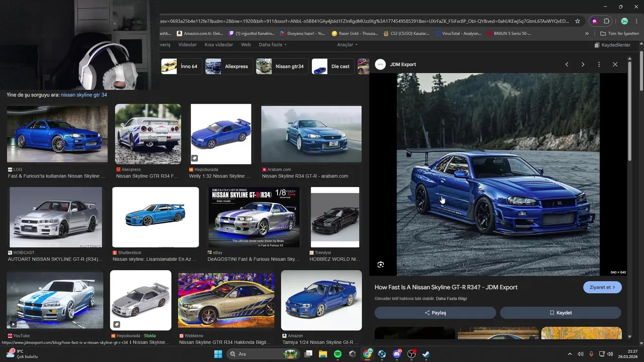The width and height of the screenshot is (644, 362).
Task: Open the Arabam.com Skyline R34 GT-R thumbnail
Action: [311, 134]
